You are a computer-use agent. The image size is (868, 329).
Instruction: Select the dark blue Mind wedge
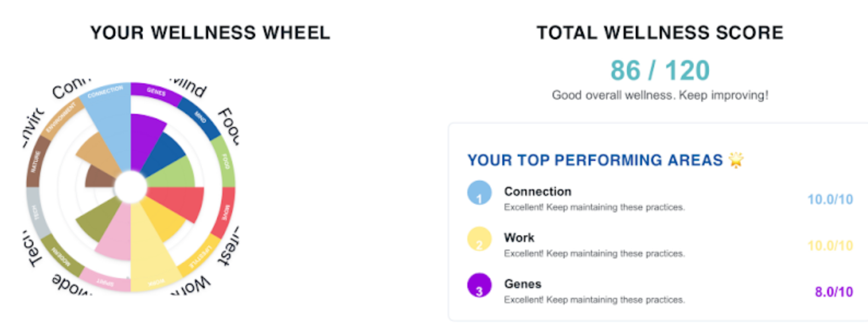pyautogui.click(x=164, y=154)
